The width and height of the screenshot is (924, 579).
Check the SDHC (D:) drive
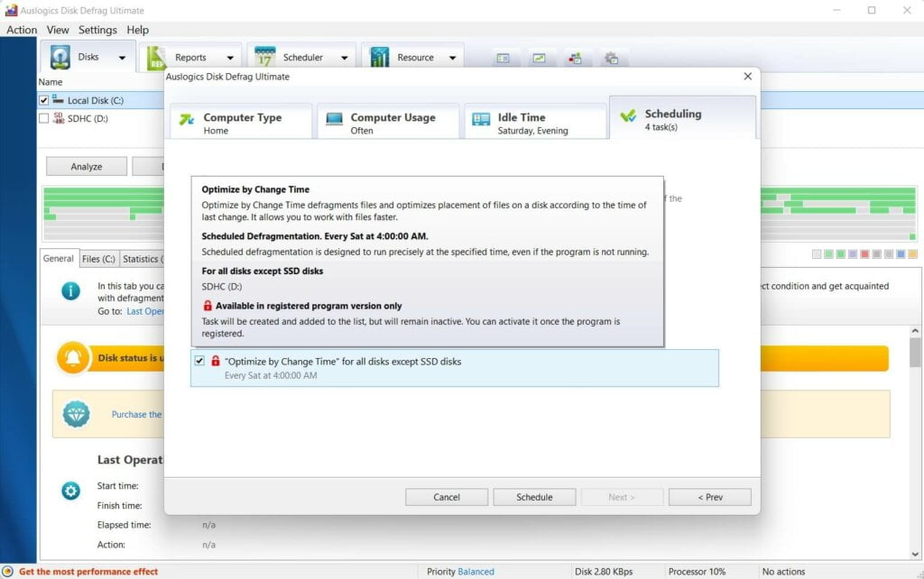[x=43, y=117]
